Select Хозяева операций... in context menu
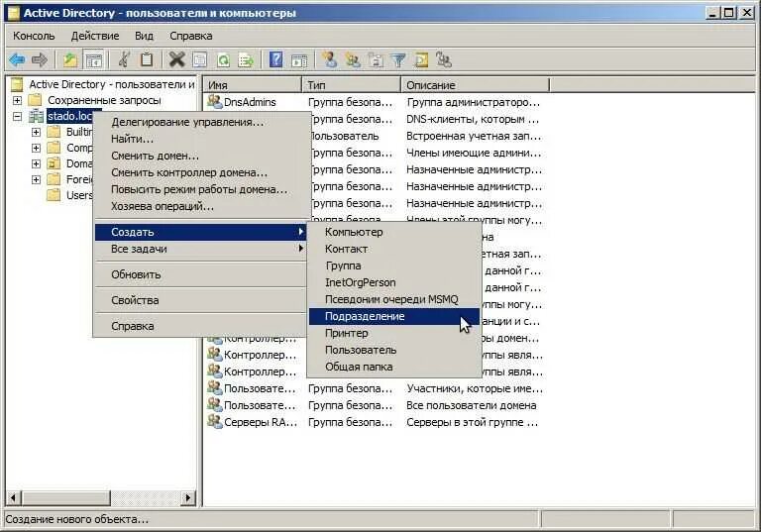 pyautogui.click(x=200, y=206)
